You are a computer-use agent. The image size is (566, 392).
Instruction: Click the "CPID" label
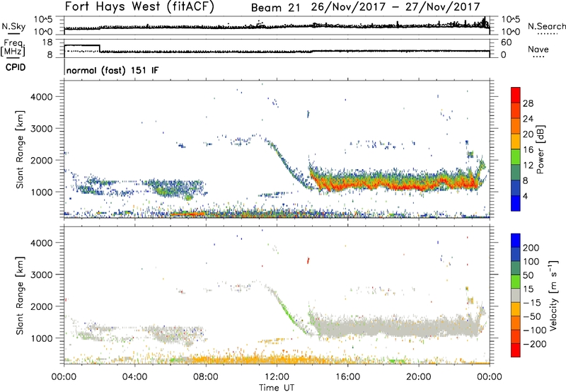point(16,67)
